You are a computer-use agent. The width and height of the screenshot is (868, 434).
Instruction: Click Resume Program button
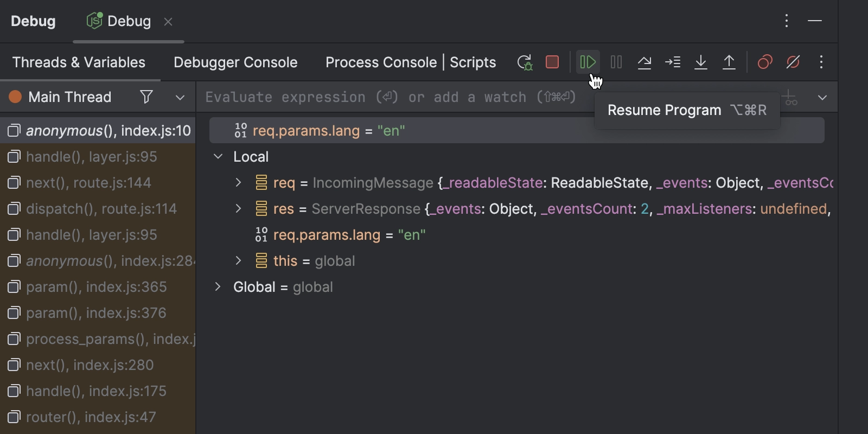click(588, 62)
